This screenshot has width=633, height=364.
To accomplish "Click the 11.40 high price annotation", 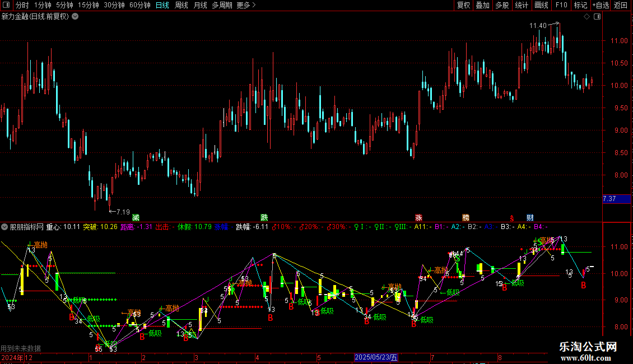I will [x=538, y=25].
